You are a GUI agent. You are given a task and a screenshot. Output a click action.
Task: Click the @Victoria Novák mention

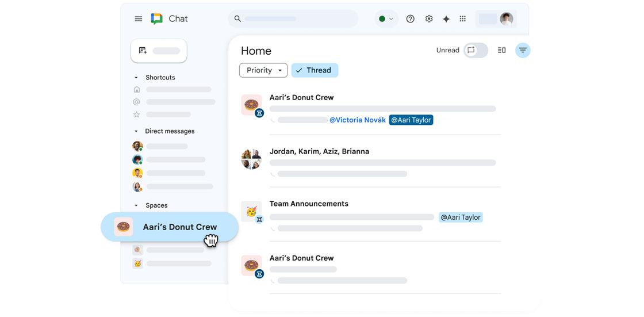pyautogui.click(x=358, y=120)
